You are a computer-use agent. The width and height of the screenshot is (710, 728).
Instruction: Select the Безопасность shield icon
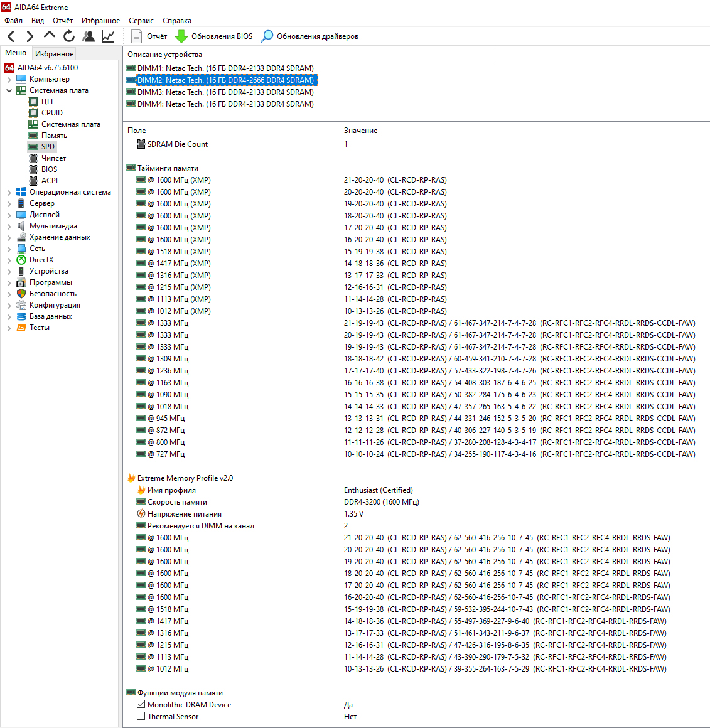[x=21, y=294]
